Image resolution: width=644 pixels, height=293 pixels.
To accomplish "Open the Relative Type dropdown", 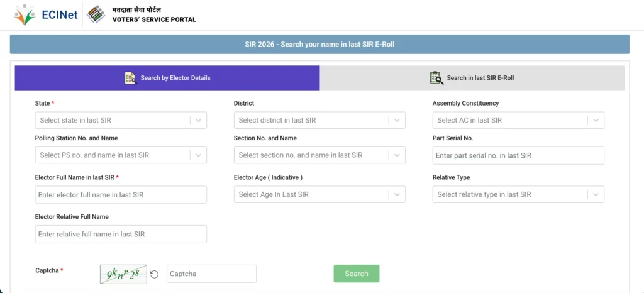I will [518, 194].
